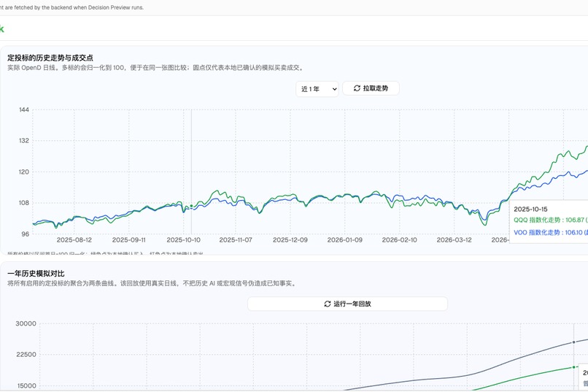
Task: Click the 一年历史模拟对比 heading
Action: [36, 274]
